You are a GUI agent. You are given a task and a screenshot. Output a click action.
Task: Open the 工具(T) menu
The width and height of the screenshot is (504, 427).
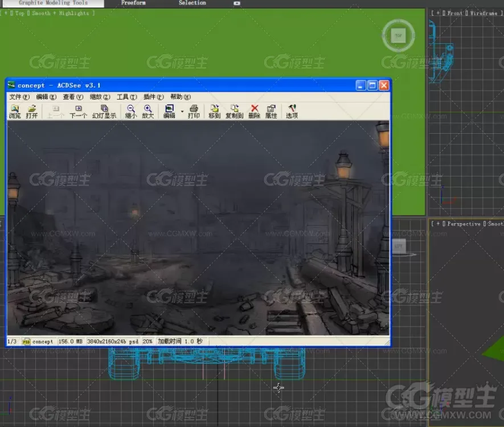tap(127, 97)
